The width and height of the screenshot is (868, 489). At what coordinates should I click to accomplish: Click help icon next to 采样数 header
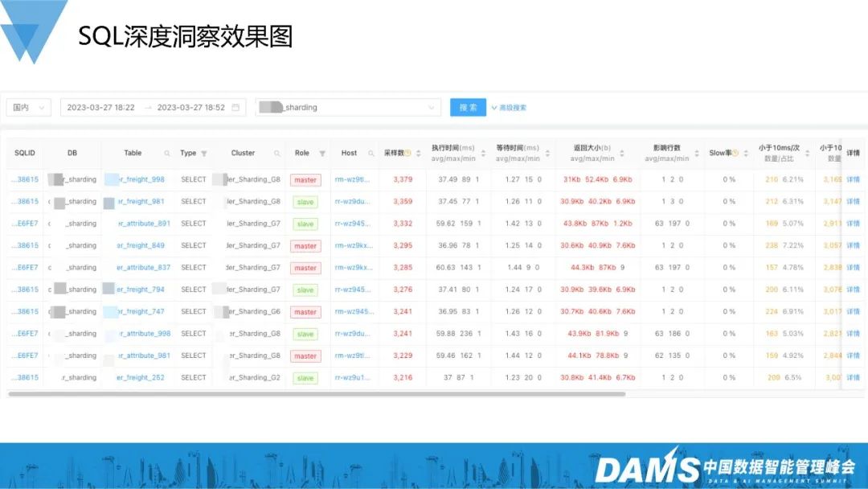pyautogui.click(x=407, y=154)
